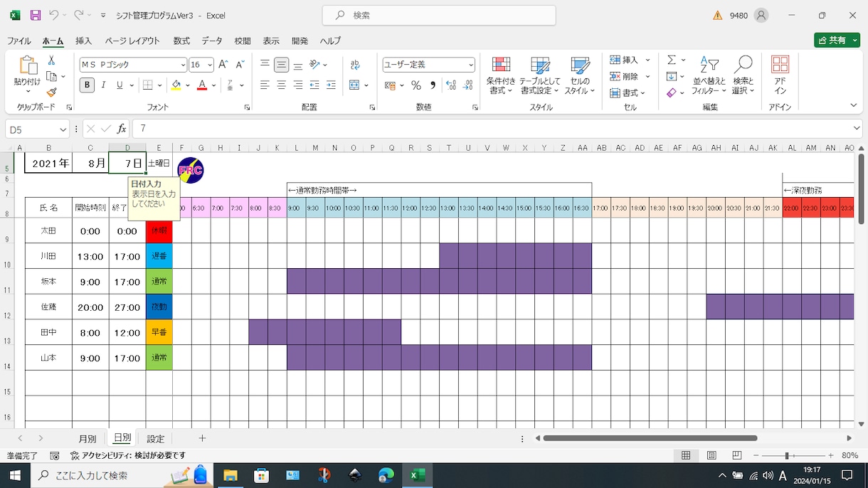Toggle middle vertical alignment
This screenshot has height=488, width=868.
pyautogui.click(x=282, y=65)
